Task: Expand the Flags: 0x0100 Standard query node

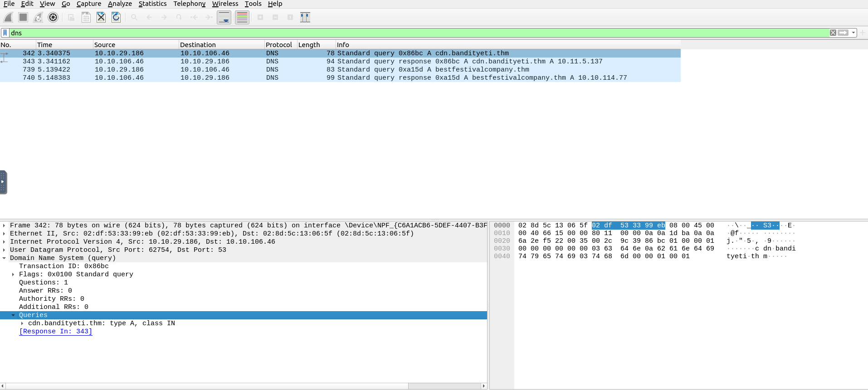Action: pyautogui.click(x=13, y=274)
